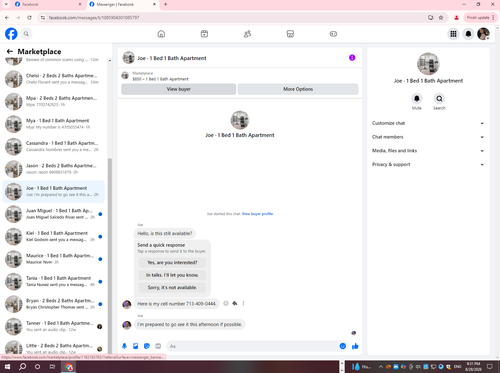Open the View buyer profile link
Image resolution: width=500 pixels, height=373 pixels.
pyautogui.click(x=257, y=214)
